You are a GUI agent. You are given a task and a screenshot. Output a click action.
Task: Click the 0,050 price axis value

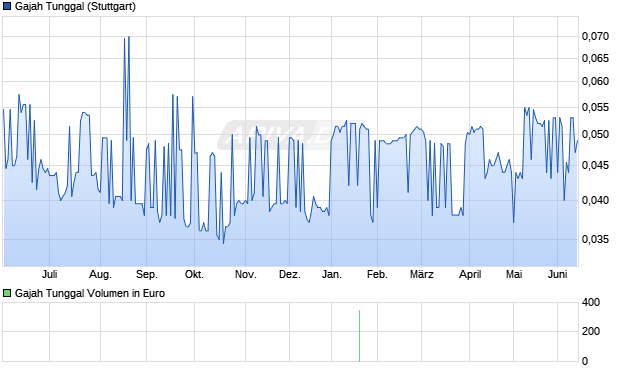pyautogui.click(x=595, y=134)
